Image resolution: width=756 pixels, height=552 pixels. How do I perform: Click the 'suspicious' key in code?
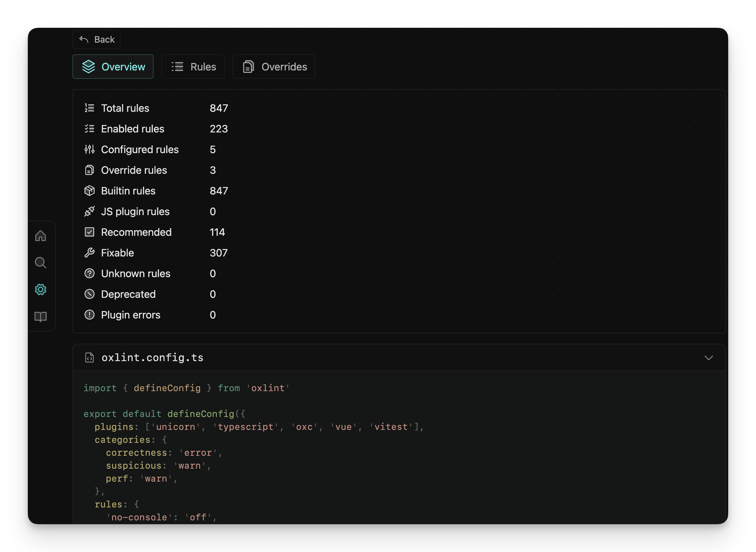(134, 466)
